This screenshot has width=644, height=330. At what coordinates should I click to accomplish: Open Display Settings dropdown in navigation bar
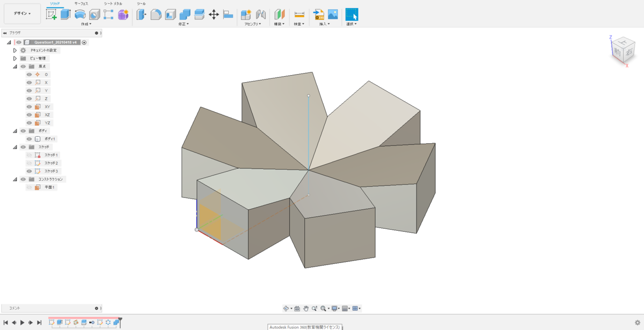pyautogui.click(x=334, y=309)
